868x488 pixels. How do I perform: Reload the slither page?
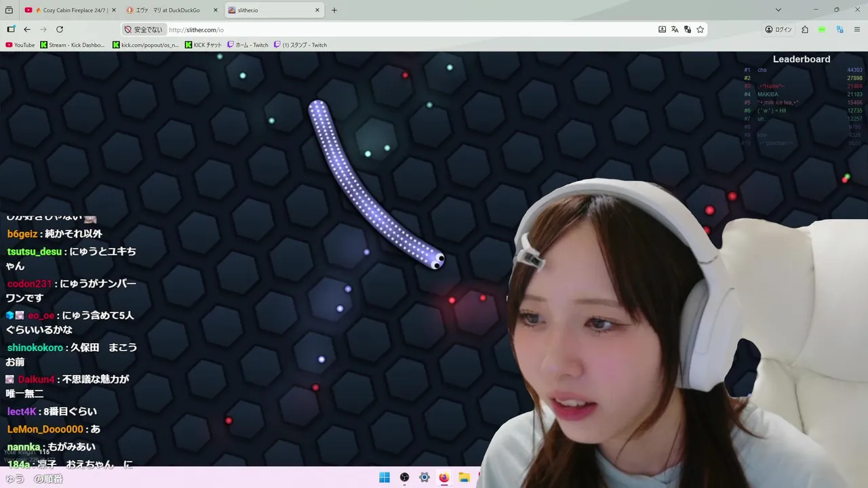coord(60,29)
